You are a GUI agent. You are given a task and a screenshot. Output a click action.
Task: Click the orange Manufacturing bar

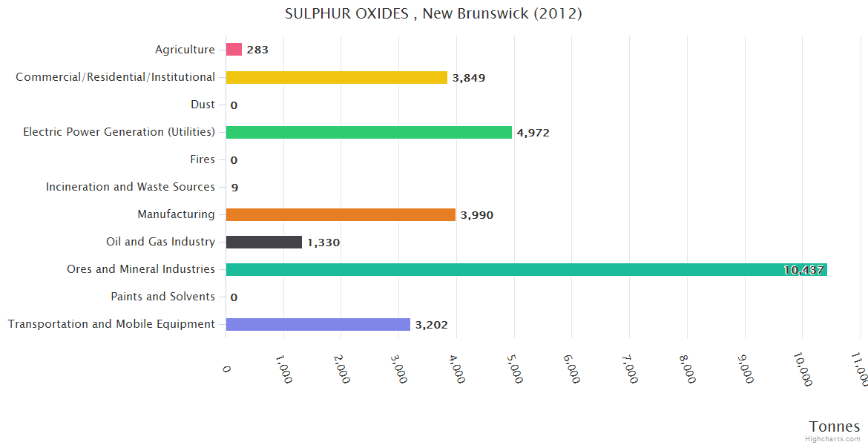pyautogui.click(x=341, y=214)
